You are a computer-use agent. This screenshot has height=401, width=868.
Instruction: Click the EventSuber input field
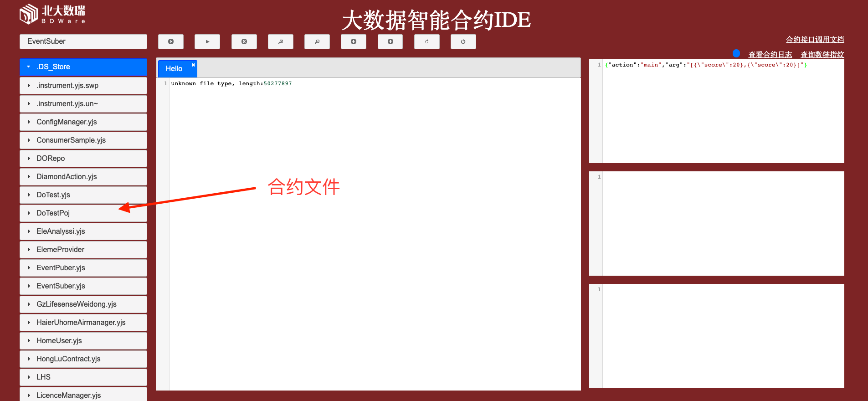[x=83, y=41]
